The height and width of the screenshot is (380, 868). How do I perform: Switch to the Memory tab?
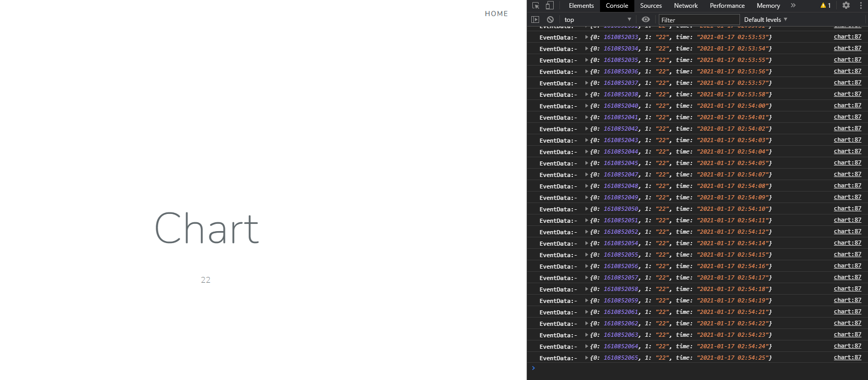[x=768, y=6]
